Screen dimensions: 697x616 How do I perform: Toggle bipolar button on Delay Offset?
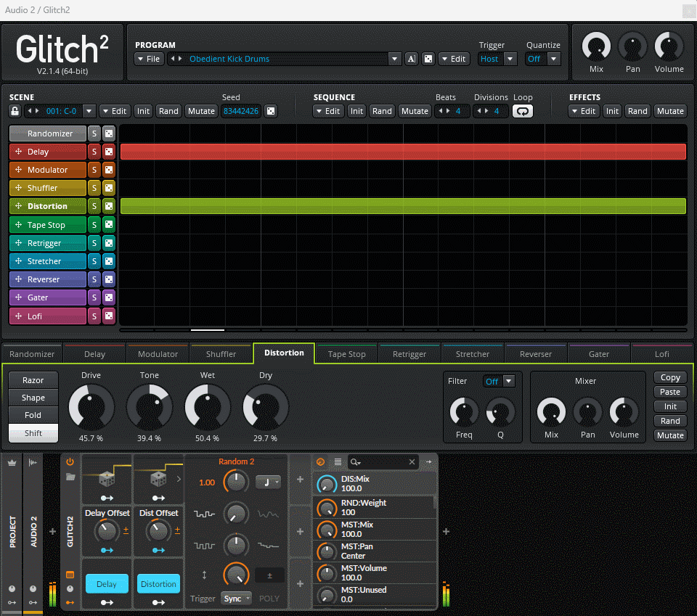tap(126, 530)
